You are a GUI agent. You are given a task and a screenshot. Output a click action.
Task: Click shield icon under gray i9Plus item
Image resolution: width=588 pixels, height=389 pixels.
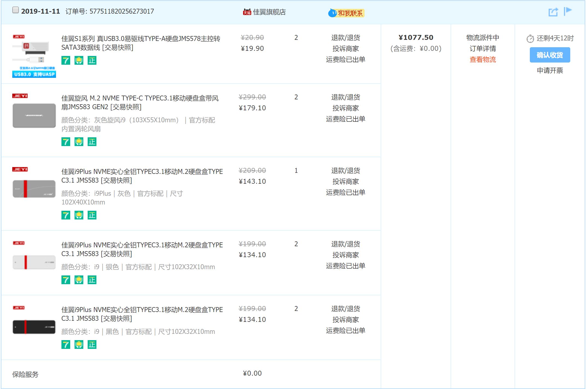pos(79,215)
